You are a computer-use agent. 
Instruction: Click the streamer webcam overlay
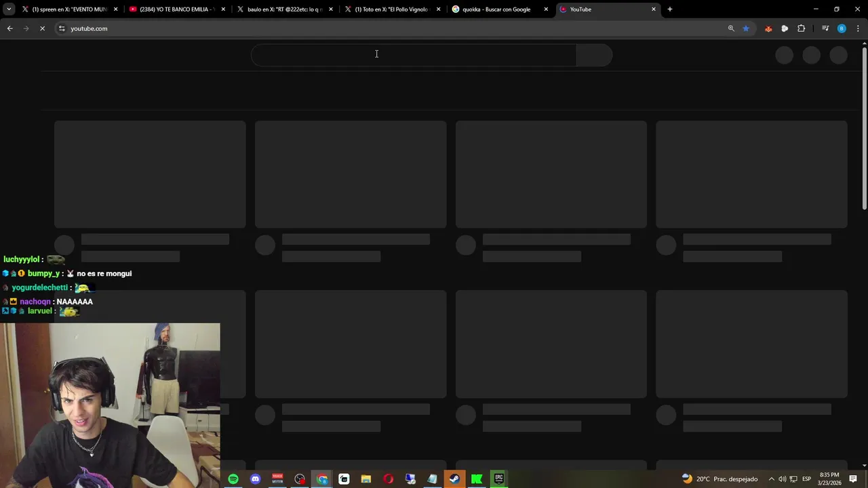[110, 405]
